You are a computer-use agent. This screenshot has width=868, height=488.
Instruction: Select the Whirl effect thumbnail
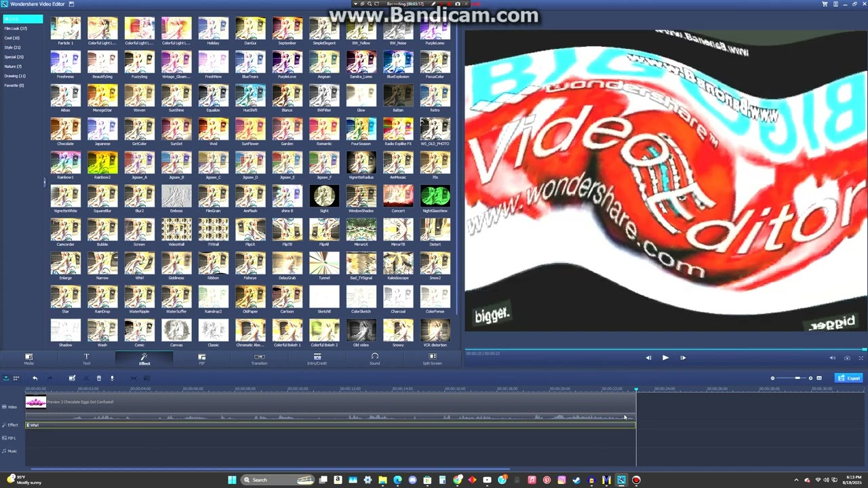[139, 263]
